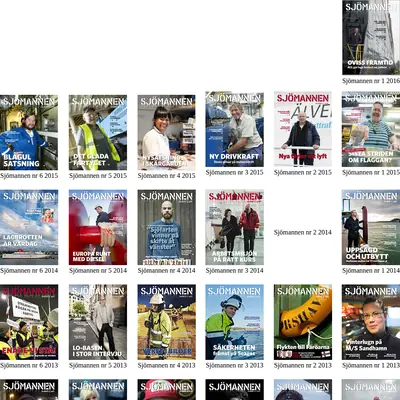The image size is (400, 400).
Task: Click the Sjömannen nr 5 2015 caption
Action: click(98, 175)
